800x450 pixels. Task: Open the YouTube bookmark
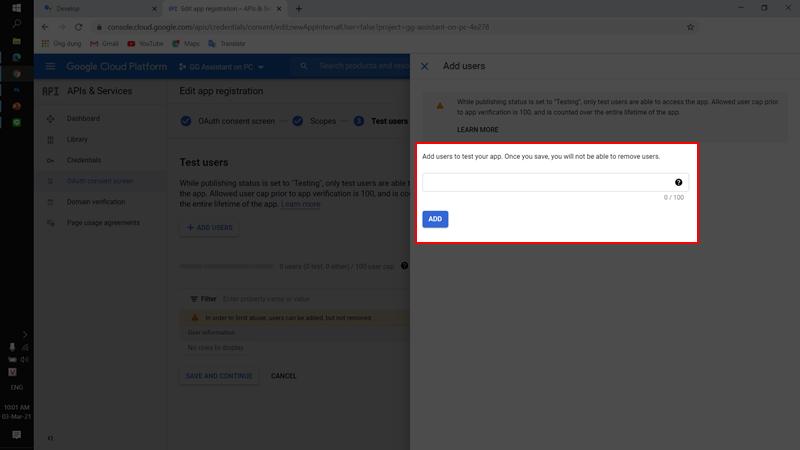[145, 44]
